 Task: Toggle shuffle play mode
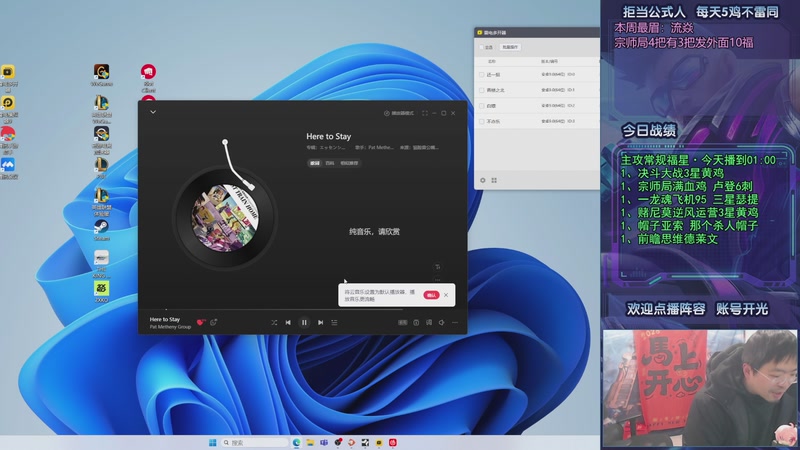point(274,322)
